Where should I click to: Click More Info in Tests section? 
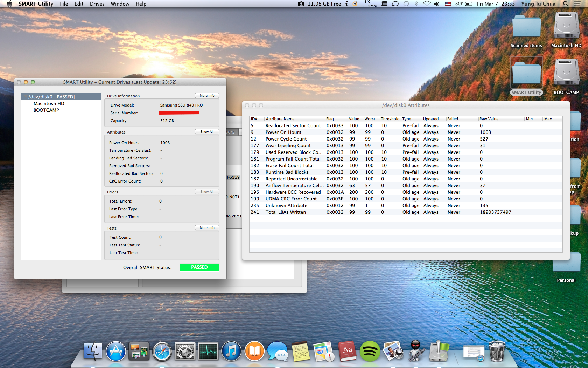click(x=207, y=228)
